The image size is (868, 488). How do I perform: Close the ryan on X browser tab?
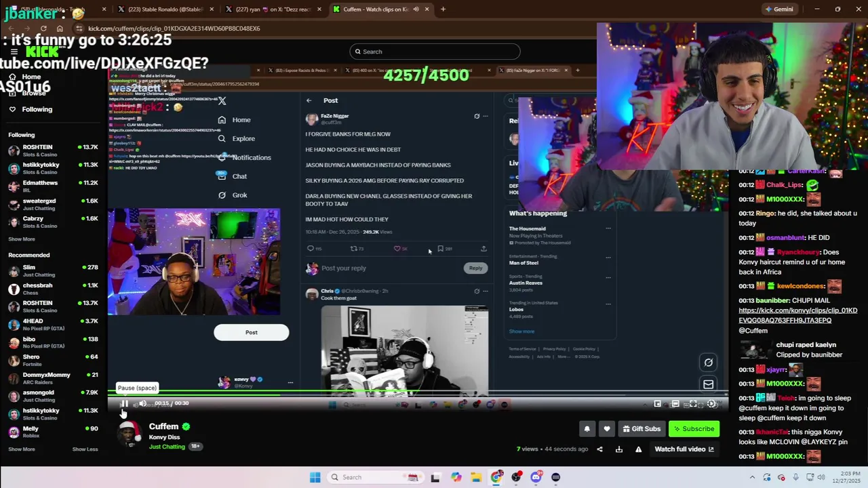[x=319, y=9]
